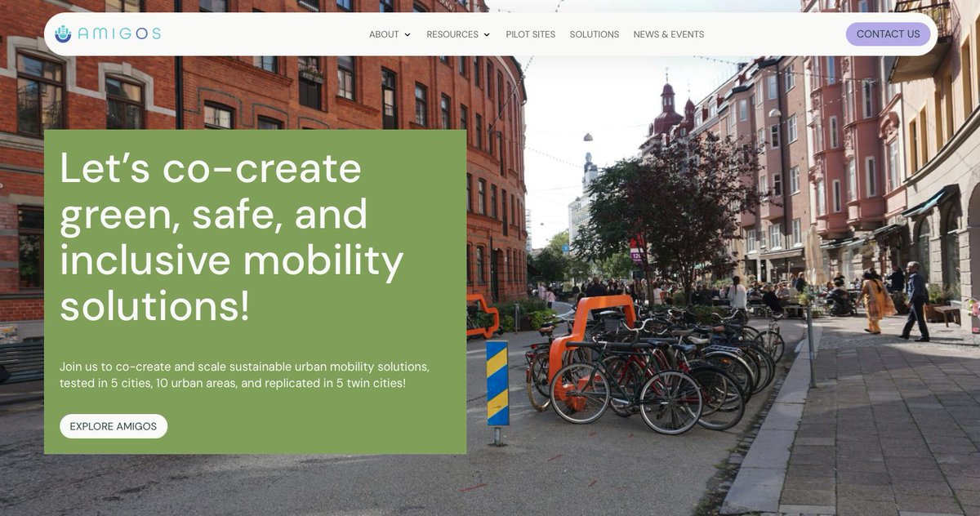Click the "Join us to co-create" paragraph
Screen dimensions: 980x516
(x=244, y=375)
